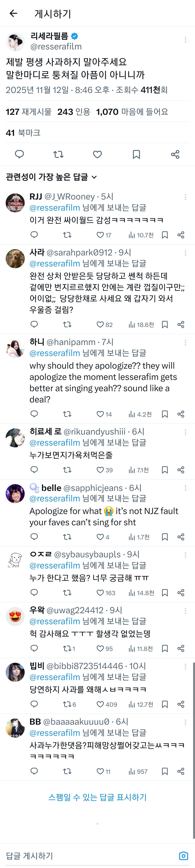Image resolution: width=195 pixels, height=868 pixels.
Task: Reply to 사라's comment
Action: [x=34, y=325]
